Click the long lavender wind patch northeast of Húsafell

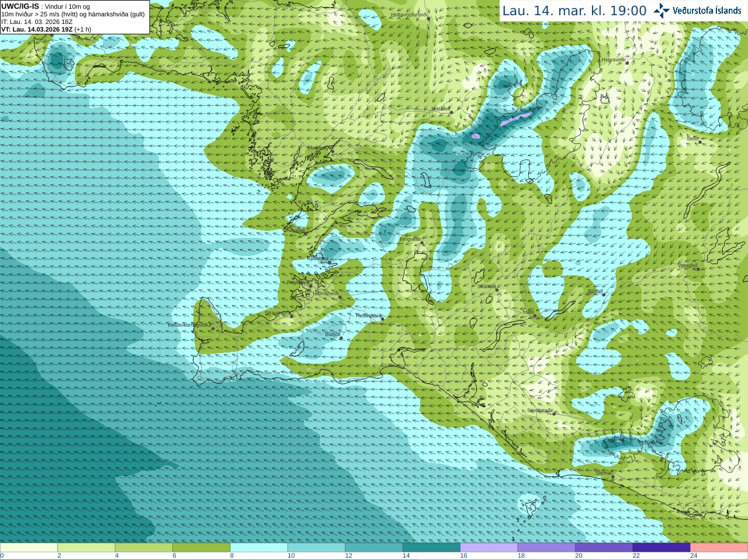(517, 118)
